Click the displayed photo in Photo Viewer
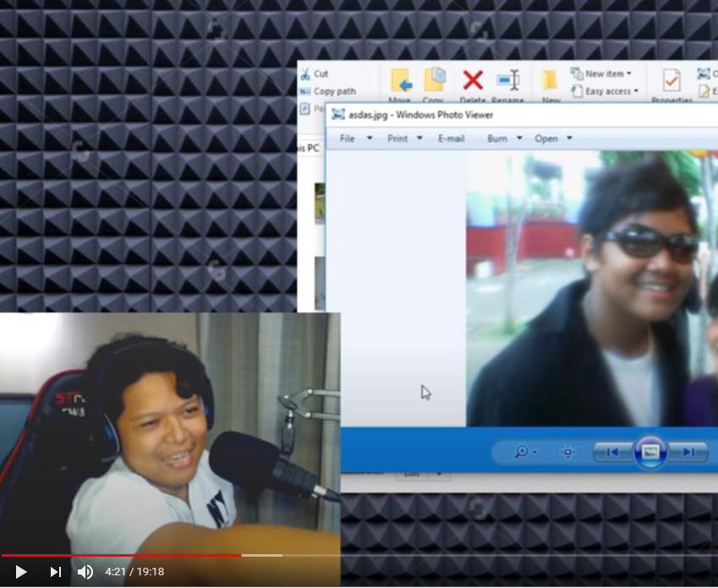718x588 pixels. 592,289
